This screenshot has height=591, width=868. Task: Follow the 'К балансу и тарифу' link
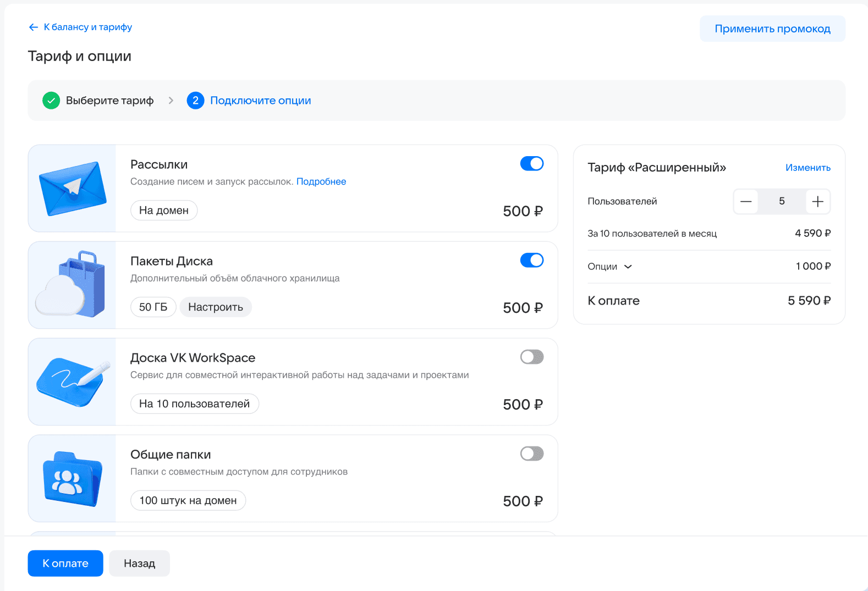pos(88,27)
